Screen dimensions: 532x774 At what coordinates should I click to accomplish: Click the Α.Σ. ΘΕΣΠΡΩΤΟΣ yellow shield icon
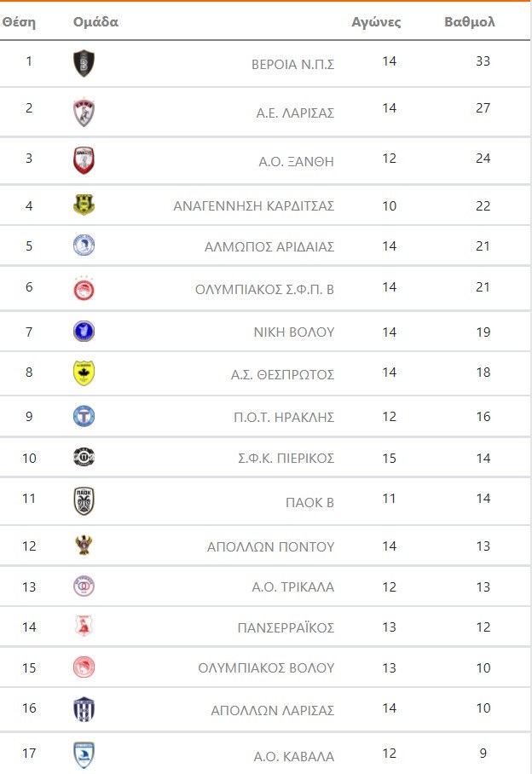tap(84, 373)
